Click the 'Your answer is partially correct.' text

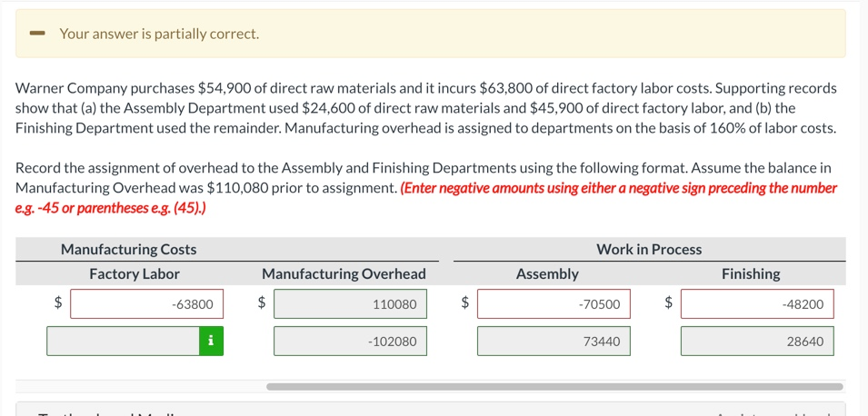click(x=159, y=34)
